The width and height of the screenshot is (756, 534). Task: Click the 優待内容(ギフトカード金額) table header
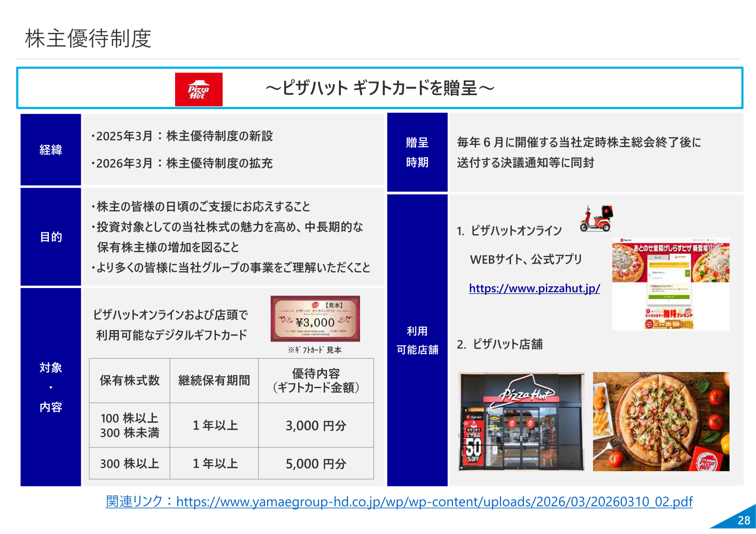tap(316, 381)
